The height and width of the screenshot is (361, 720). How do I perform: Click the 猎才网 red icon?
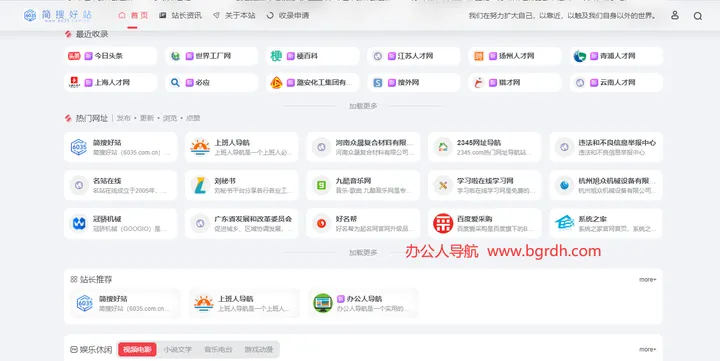tap(479, 83)
